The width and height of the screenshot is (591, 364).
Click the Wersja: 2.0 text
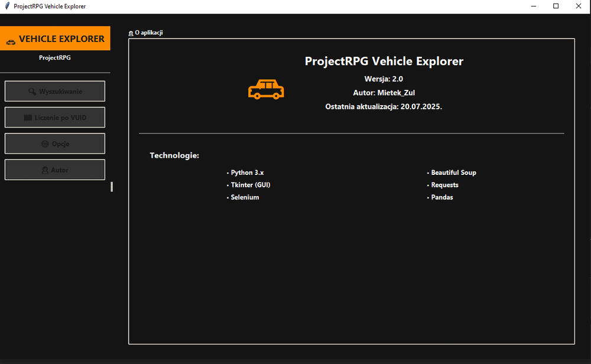click(384, 79)
